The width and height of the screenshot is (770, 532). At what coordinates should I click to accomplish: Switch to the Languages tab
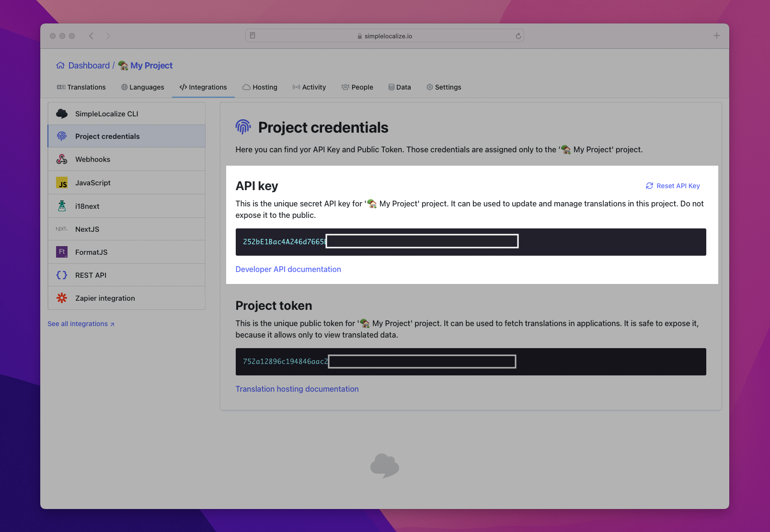tap(142, 87)
